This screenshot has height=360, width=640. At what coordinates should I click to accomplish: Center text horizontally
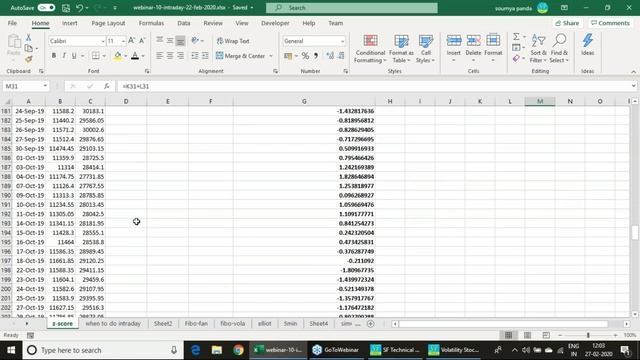pos(170,56)
